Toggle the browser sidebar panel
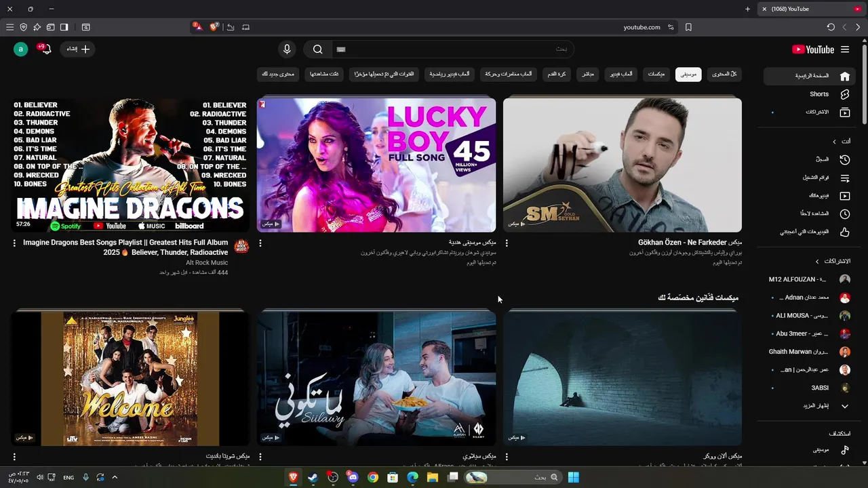This screenshot has height=488, width=868. [x=64, y=27]
